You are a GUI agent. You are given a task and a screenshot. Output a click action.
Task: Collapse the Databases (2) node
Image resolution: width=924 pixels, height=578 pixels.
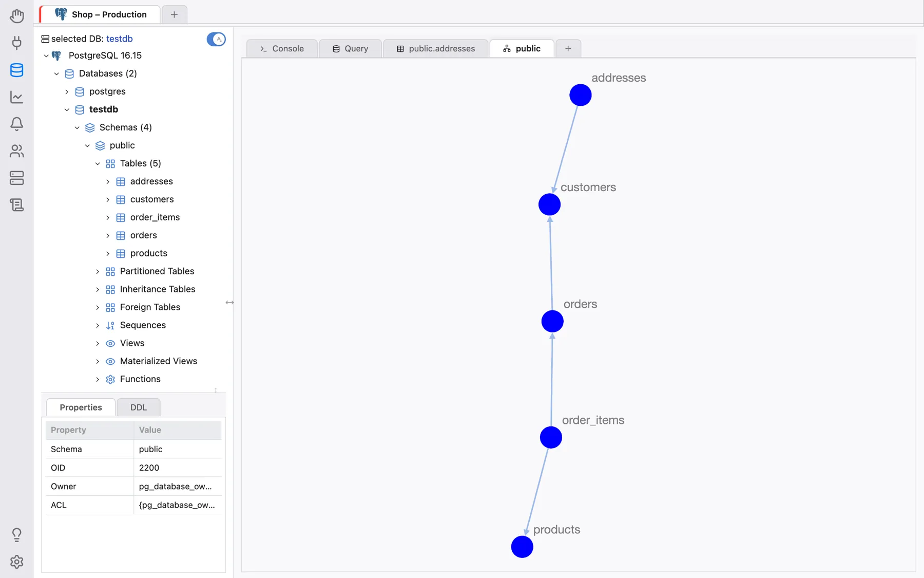[56, 73]
